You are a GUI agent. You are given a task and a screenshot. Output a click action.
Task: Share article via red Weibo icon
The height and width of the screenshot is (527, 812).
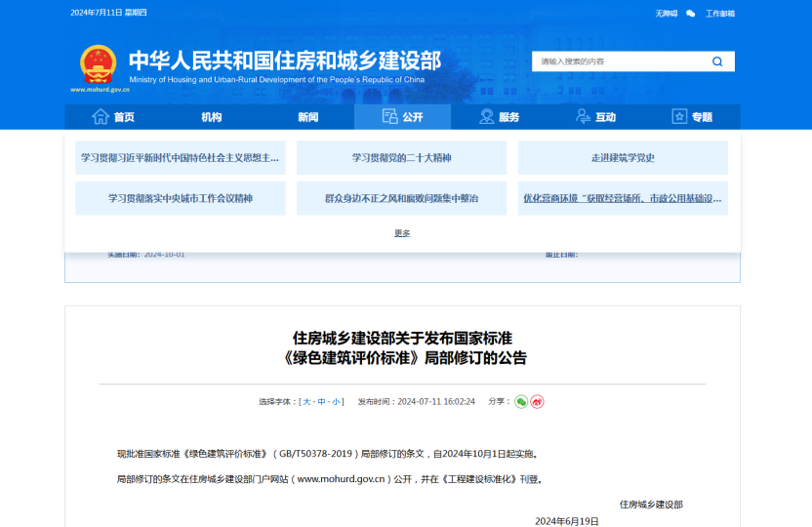point(537,401)
